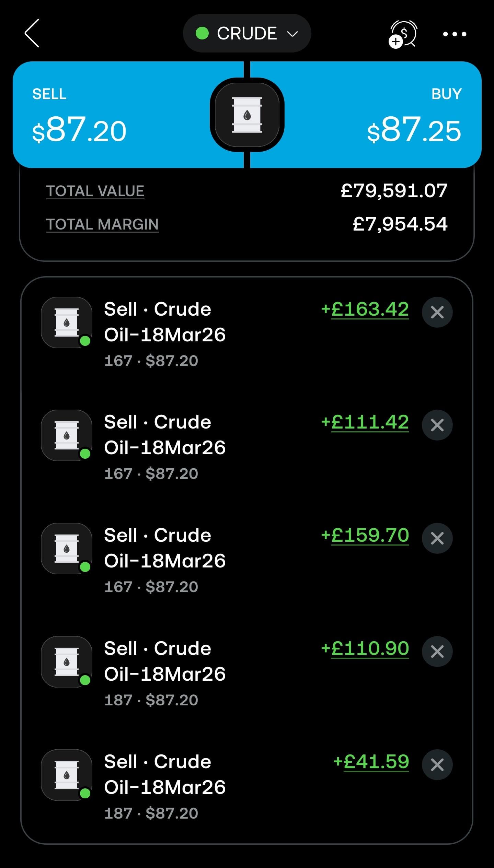Tap the +£111.42 profit link

[369, 422]
